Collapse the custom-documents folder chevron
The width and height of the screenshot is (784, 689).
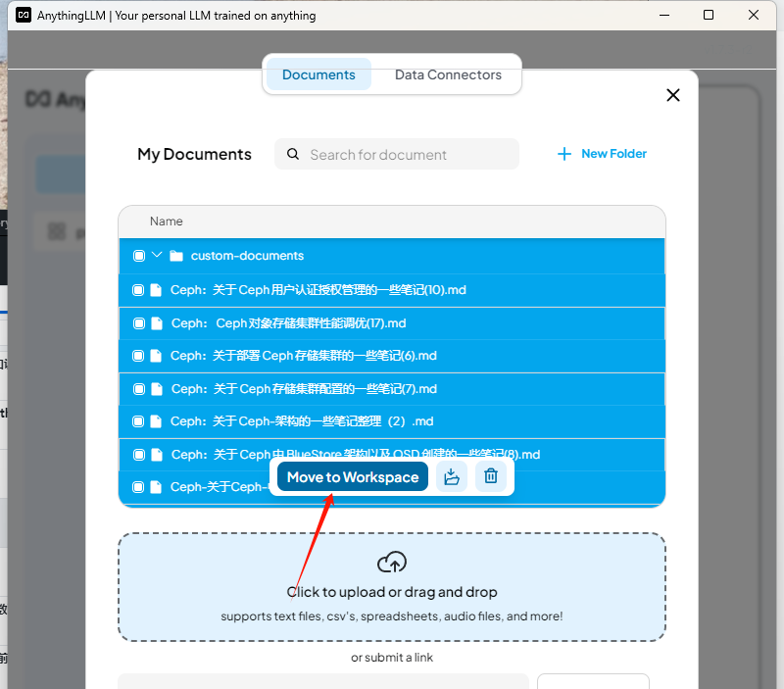(157, 255)
